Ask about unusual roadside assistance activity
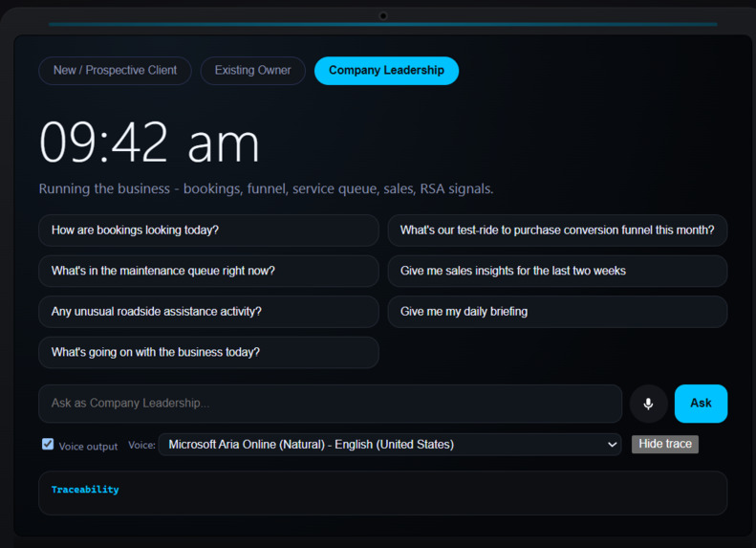This screenshot has height=548, width=756. point(208,312)
